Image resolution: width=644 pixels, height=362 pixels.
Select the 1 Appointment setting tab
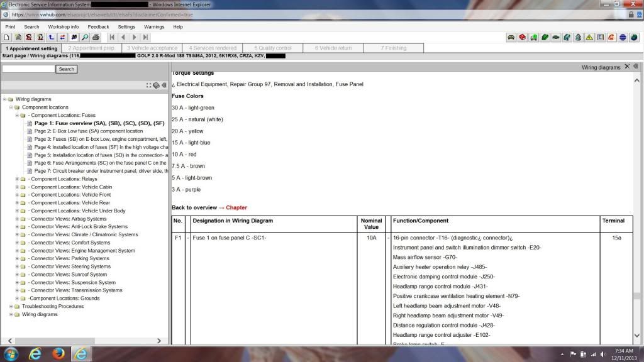pos(31,48)
